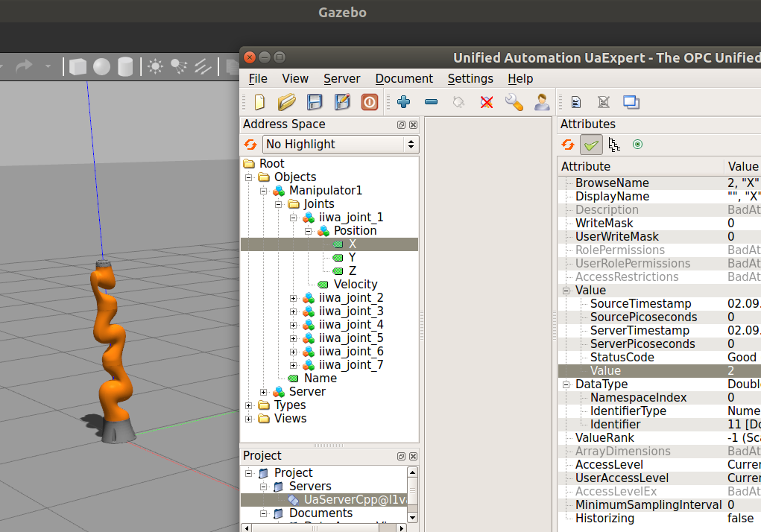761x532 pixels.
Task: Collapse the Joints folder
Action: point(279,204)
